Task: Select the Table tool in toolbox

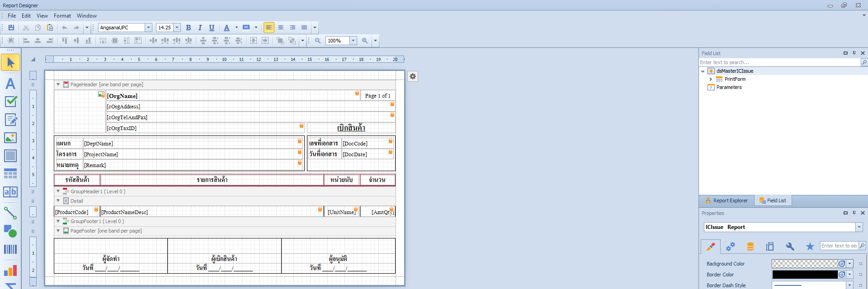Action: (10, 174)
